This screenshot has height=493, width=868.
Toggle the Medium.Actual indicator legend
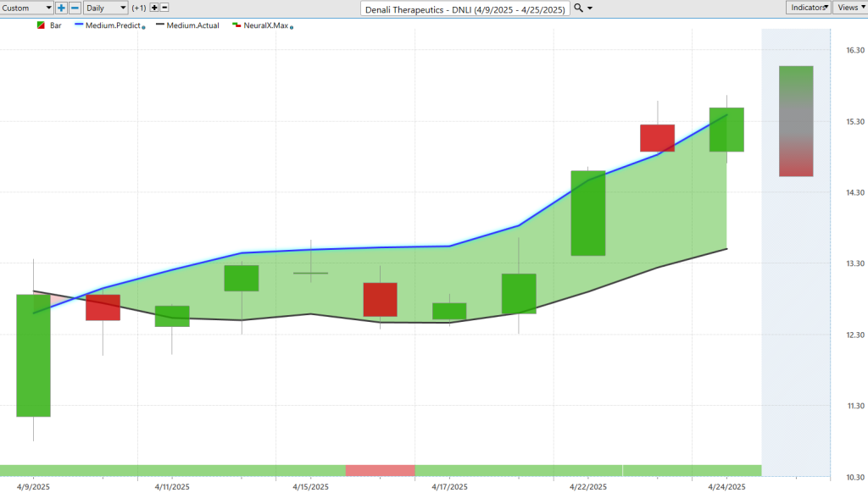coord(192,25)
